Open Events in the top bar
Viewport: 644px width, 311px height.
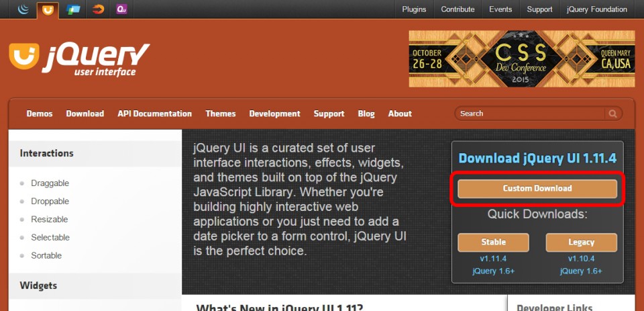[x=500, y=9]
